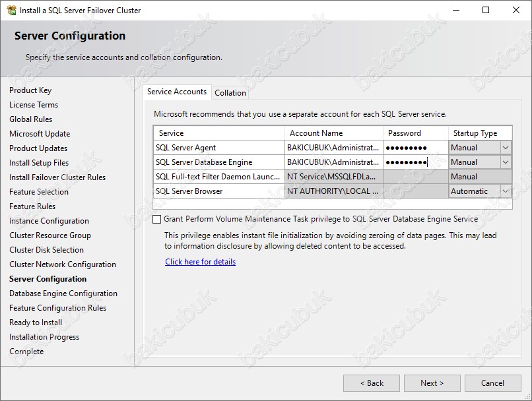The width and height of the screenshot is (532, 401).
Task: Click the Startup Type column header
Action: [x=480, y=133]
